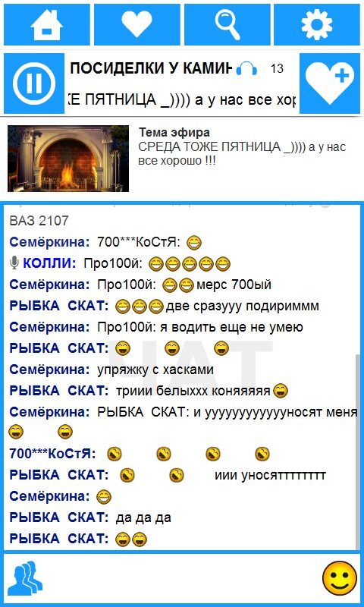The width and height of the screenshot is (364, 607).
Task: Click the 700***КоСтЯ sender name
Action: [52, 454]
